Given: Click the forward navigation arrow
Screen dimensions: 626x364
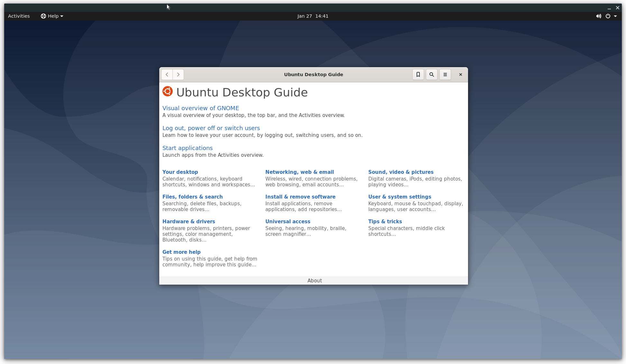Looking at the screenshot, I should coord(178,74).
